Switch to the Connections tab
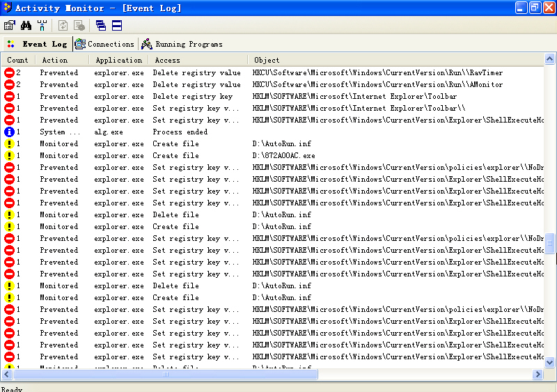The image size is (557, 392). [104, 44]
